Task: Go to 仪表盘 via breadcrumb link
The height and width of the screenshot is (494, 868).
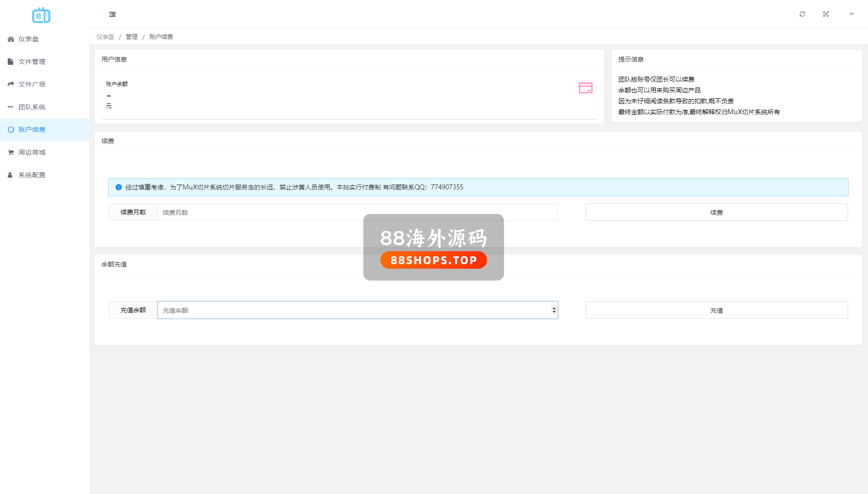Action: tap(105, 37)
